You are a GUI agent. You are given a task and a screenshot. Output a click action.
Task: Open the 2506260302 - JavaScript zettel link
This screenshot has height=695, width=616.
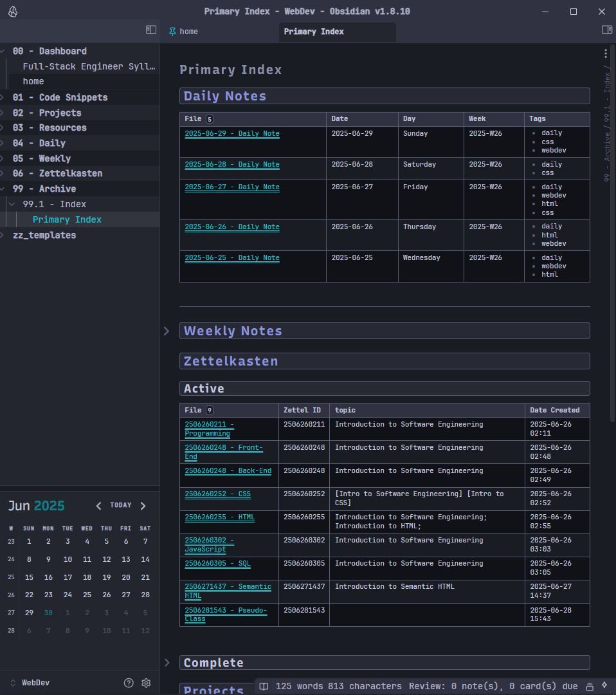[x=209, y=545]
